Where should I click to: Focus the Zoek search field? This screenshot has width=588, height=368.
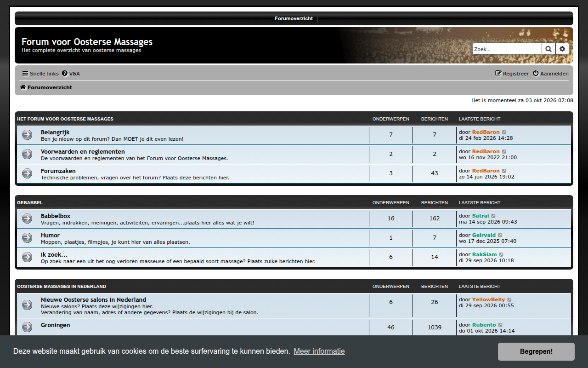(x=507, y=49)
